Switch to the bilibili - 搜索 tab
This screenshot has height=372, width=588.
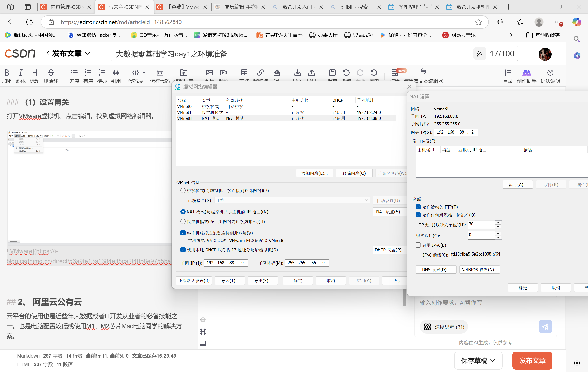(x=354, y=7)
